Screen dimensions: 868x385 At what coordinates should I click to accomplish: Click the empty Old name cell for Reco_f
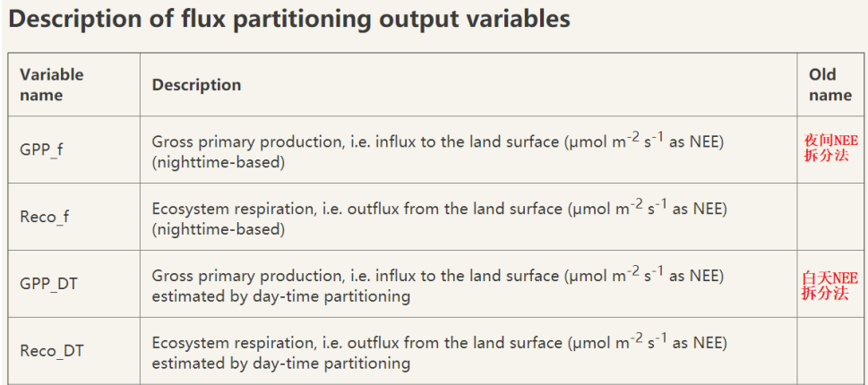pos(830,218)
